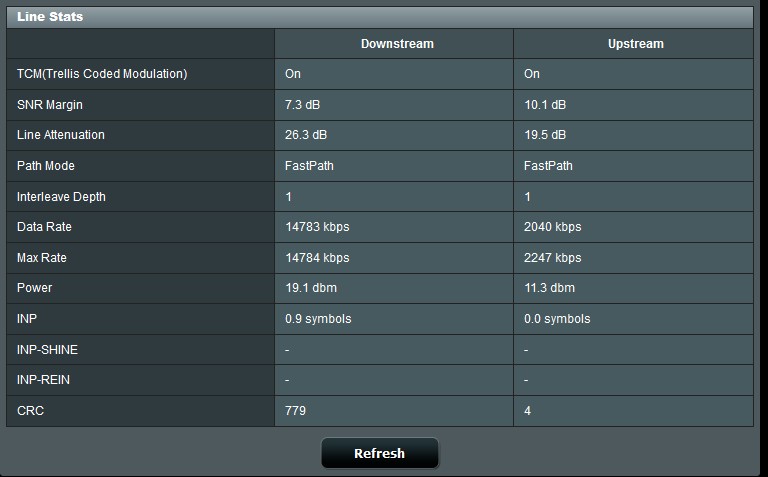
Task: Select the CRC row label
Action: pos(30,410)
